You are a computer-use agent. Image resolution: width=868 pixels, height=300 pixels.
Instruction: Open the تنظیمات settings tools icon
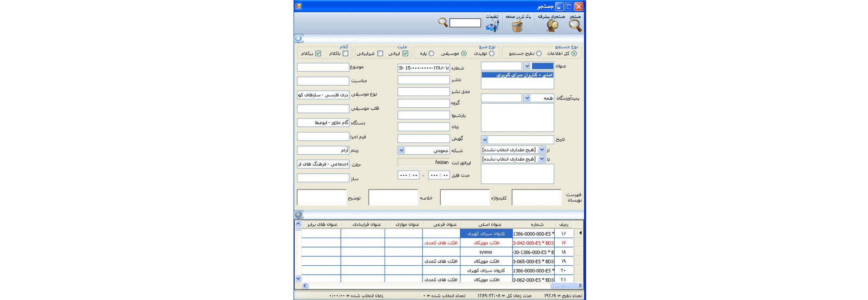tap(492, 26)
